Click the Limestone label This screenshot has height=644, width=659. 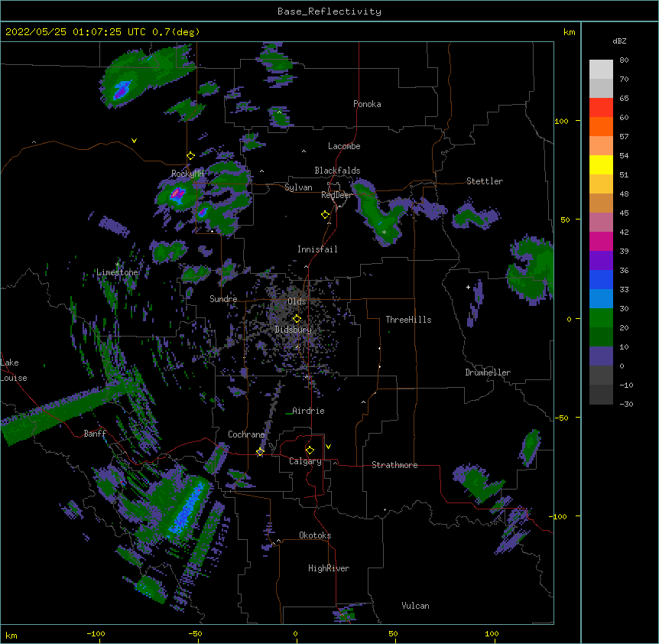(x=117, y=272)
